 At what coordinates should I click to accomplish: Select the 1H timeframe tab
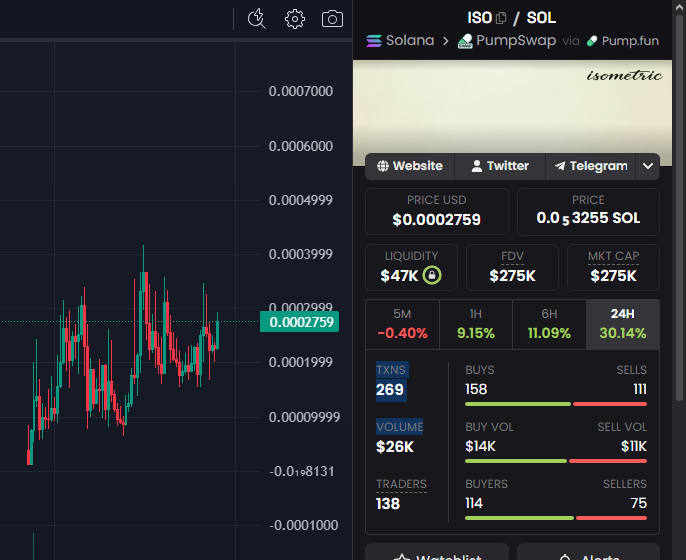point(476,324)
